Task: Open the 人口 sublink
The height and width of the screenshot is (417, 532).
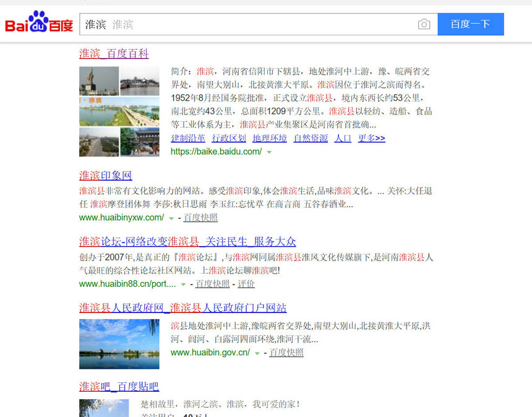Action: (x=343, y=138)
